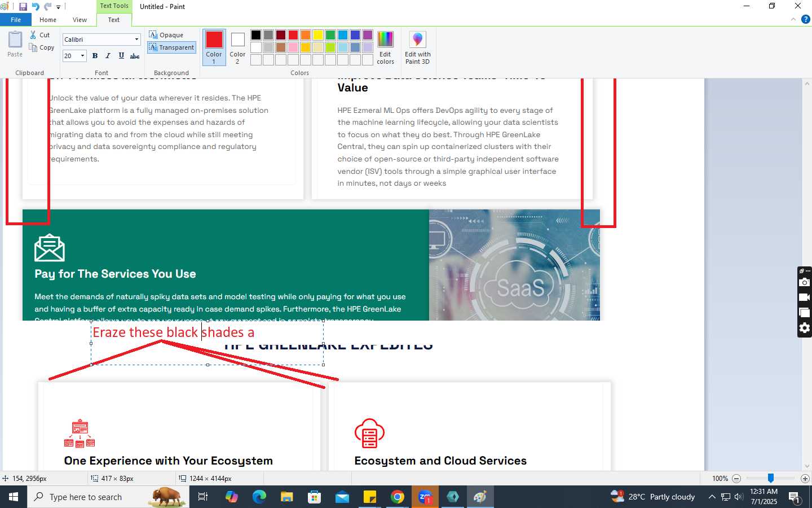Switch to the View ribbon tab

[80, 20]
